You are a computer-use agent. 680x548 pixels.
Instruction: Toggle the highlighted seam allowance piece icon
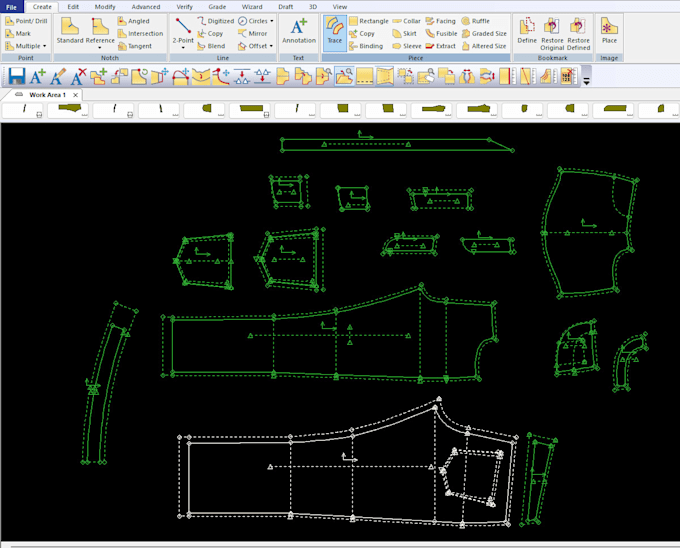[385, 76]
